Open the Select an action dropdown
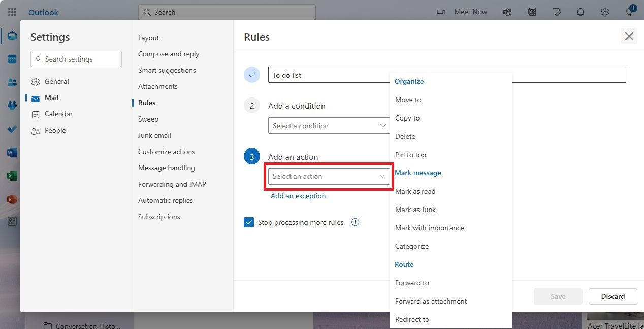 click(329, 176)
